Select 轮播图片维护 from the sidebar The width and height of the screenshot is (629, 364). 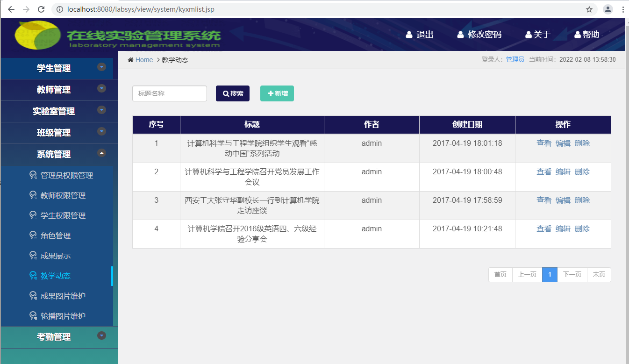(63, 316)
